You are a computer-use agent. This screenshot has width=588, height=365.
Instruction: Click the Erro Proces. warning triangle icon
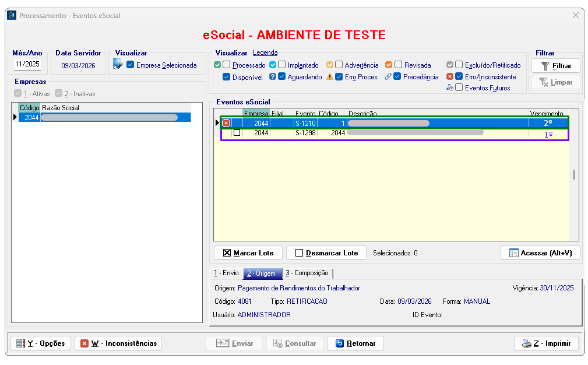tap(330, 77)
